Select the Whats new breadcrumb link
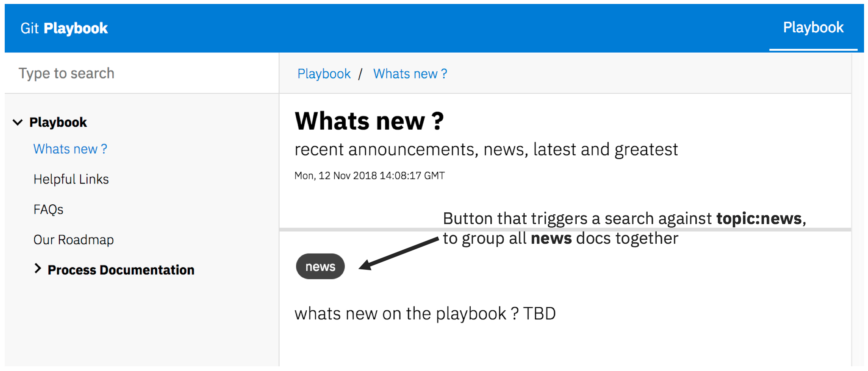 click(x=410, y=73)
